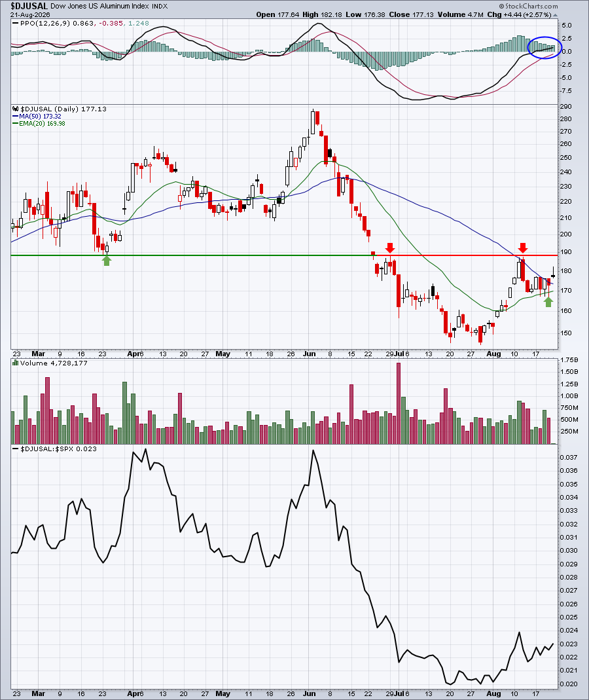
Task: Click the 0.037 ratio axis label
Action: pyautogui.click(x=569, y=457)
